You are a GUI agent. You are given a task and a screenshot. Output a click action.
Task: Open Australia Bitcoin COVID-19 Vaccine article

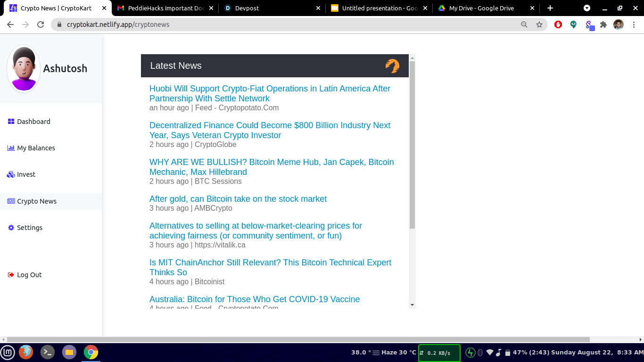click(255, 299)
